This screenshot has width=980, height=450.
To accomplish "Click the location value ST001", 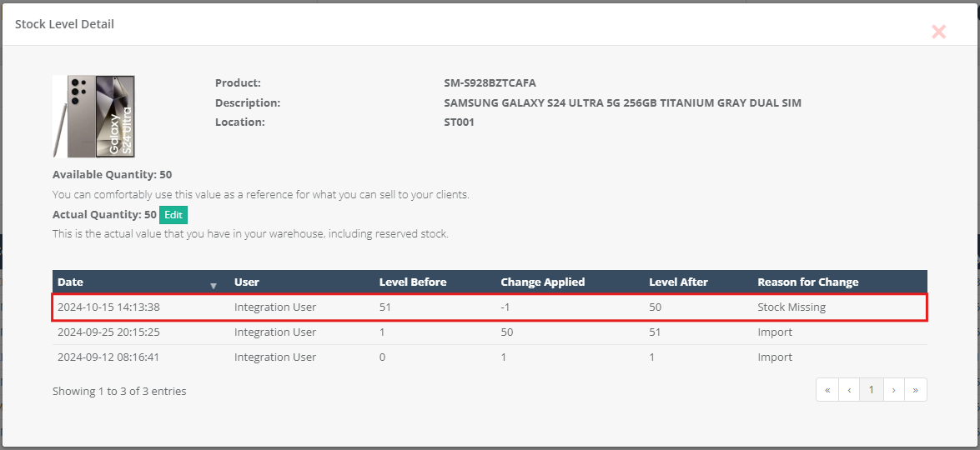I will (x=460, y=122).
